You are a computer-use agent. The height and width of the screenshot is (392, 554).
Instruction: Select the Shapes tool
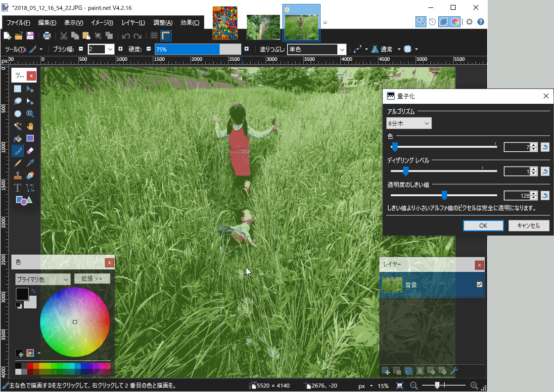click(x=24, y=200)
